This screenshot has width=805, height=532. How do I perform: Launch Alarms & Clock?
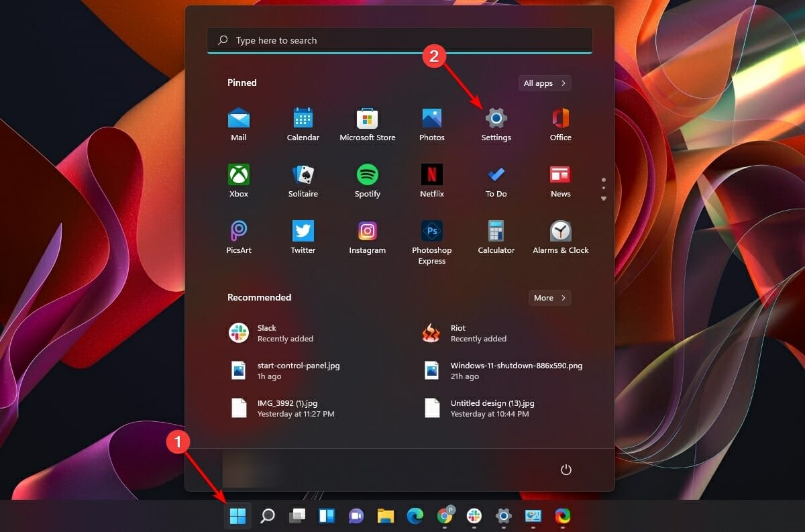tap(561, 237)
